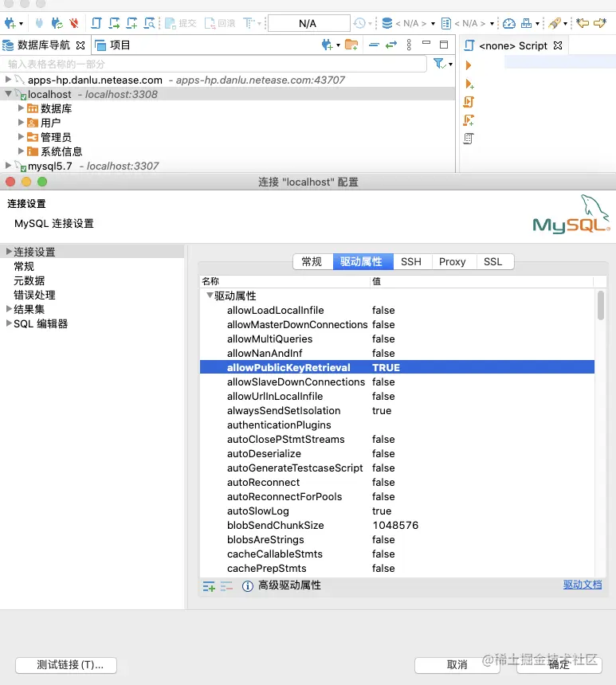Click execute SQL statement orange arrow icon

click(469, 65)
